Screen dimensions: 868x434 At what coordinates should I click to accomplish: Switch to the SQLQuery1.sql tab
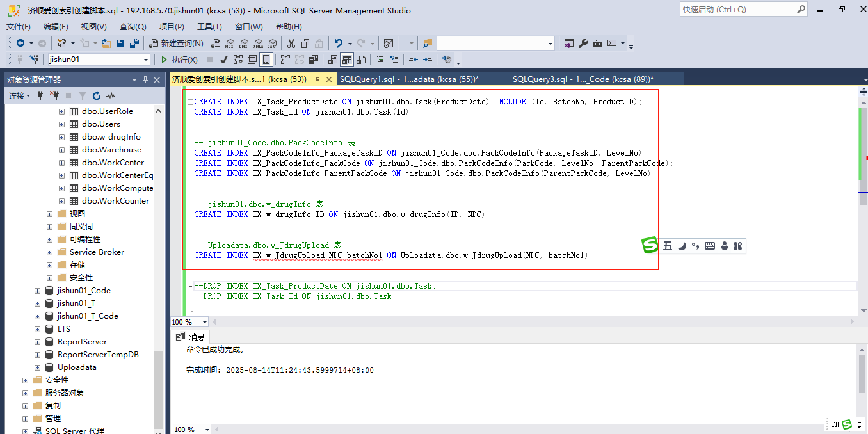click(409, 79)
